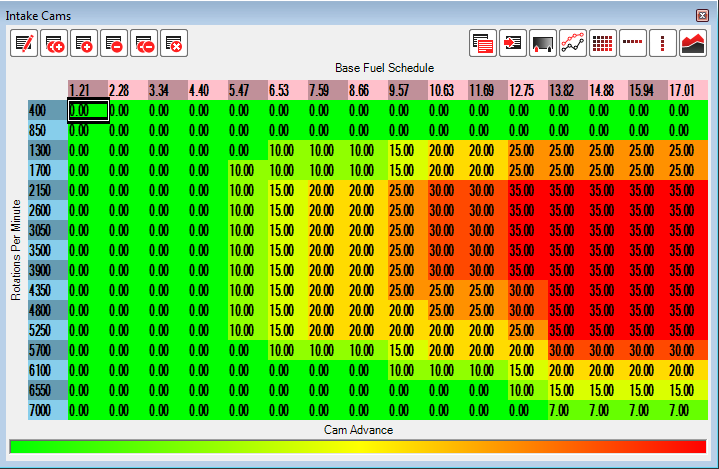This screenshot has width=719, height=469.
Task: Click the double red minus table icon
Action: click(x=144, y=44)
